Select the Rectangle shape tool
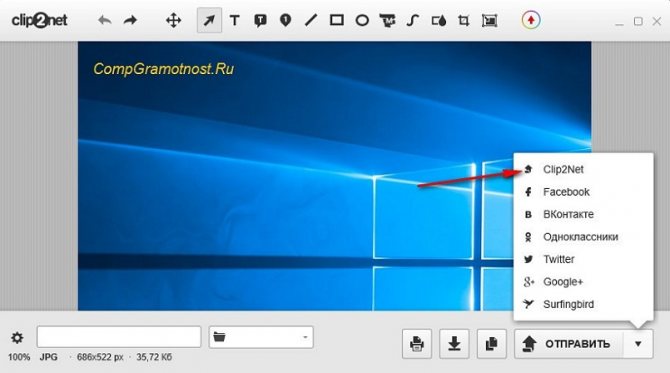Viewport: 670px width, 373px height. click(337, 20)
